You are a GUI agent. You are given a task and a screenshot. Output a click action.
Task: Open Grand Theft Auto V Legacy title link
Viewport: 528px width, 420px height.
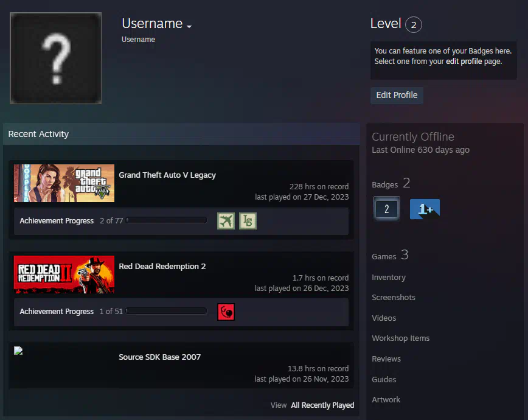(x=167, y=175)
